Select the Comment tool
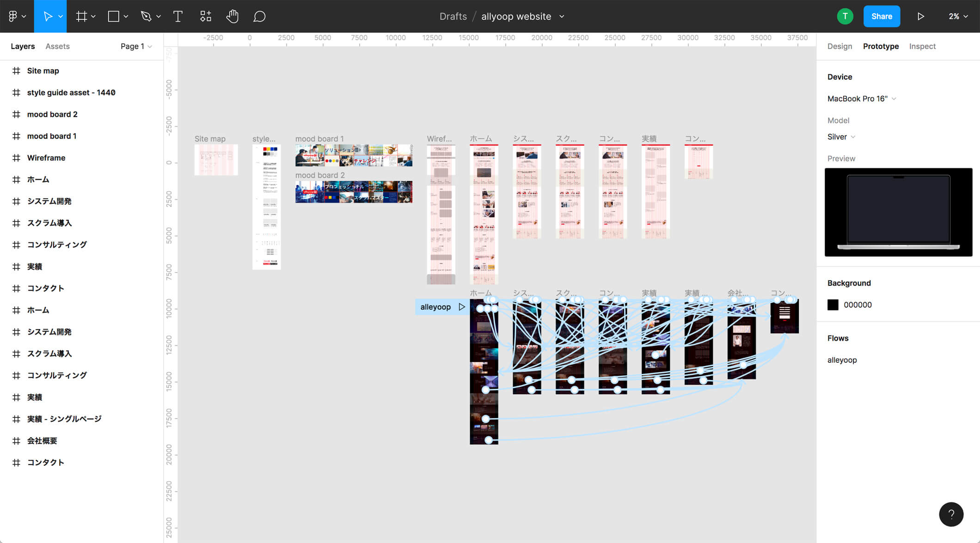The width and height of the screenshot is (980, 543). coord(259,16)
